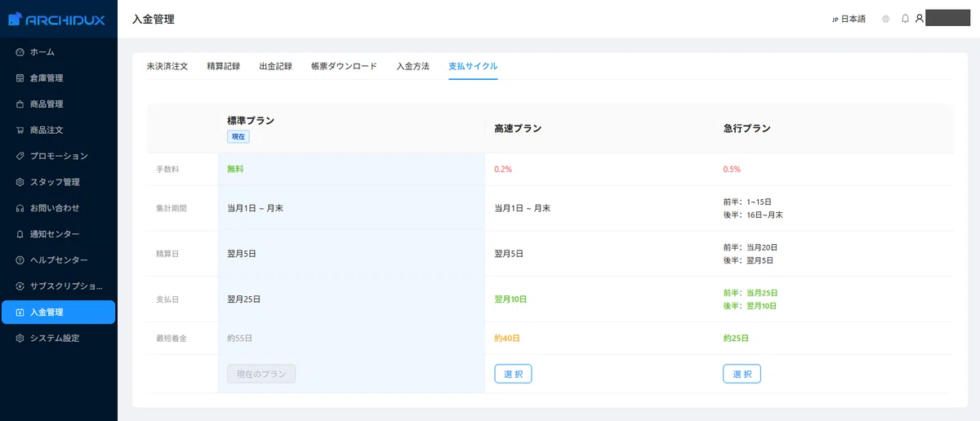The image size is (980, 421).
Task: Switch to 精算記録 tab
Action: (224, 66)
